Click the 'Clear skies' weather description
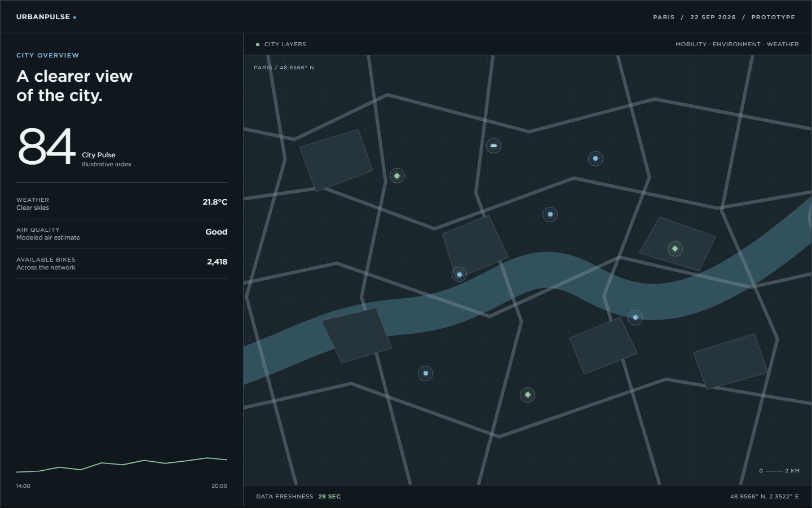Image resolution: width=812 pixels, height=508 pixels. tap(33, 208)
